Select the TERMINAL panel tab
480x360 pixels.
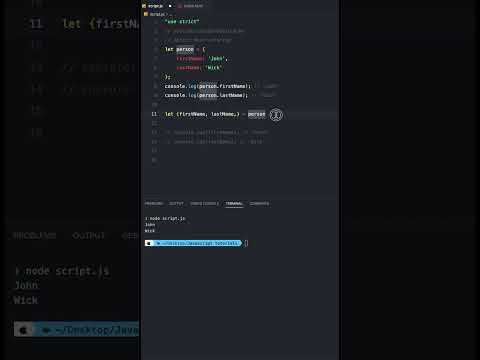234,204
